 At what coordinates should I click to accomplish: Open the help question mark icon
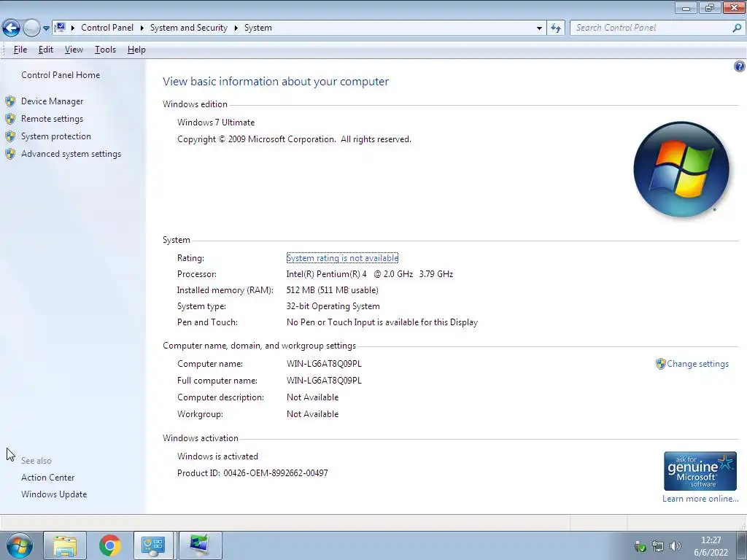[x=740, y=66]
